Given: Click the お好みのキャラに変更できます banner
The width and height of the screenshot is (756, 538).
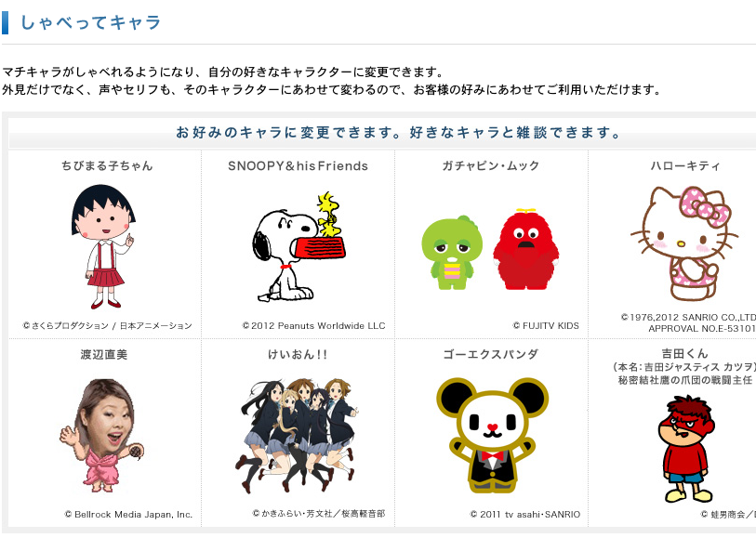Looking at the screenshot, I should tap(382, 133).
